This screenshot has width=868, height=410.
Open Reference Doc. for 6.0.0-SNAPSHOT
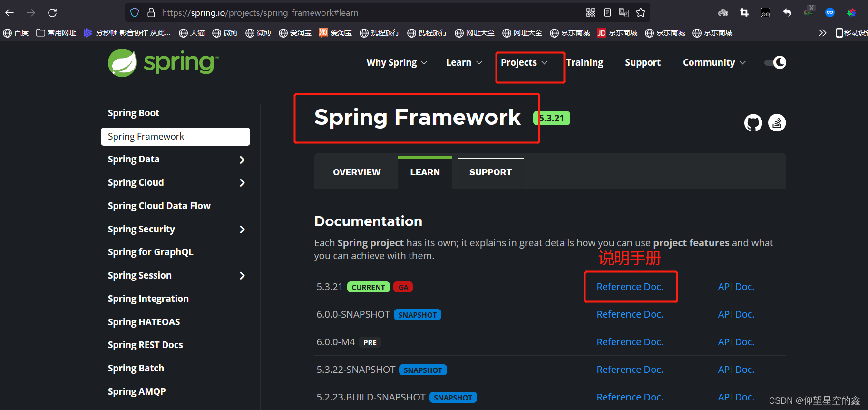630,314
